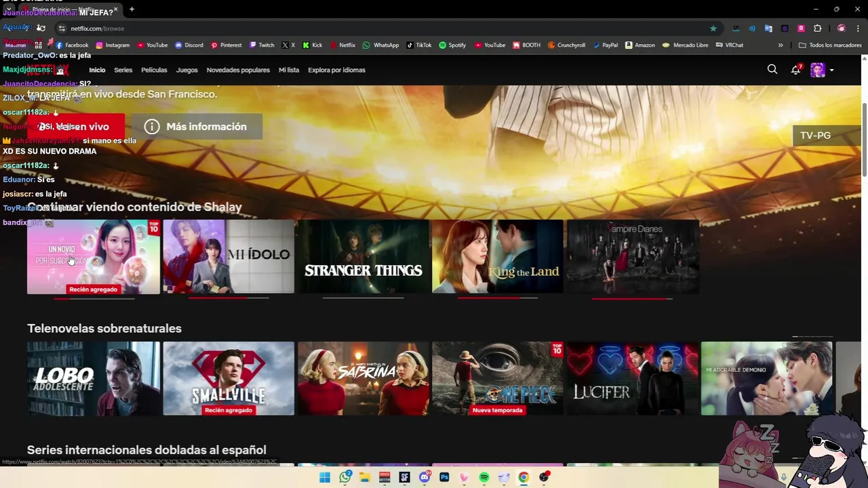Open the Mercado Libre bookmark
The height and width of the screenshot is (488, 868).
click(x=686, y=45)
